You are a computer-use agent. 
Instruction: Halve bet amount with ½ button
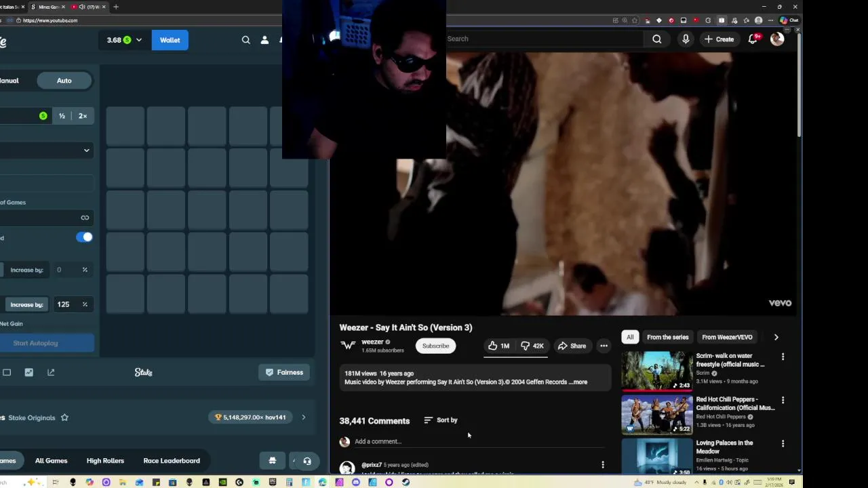point(62,116)
